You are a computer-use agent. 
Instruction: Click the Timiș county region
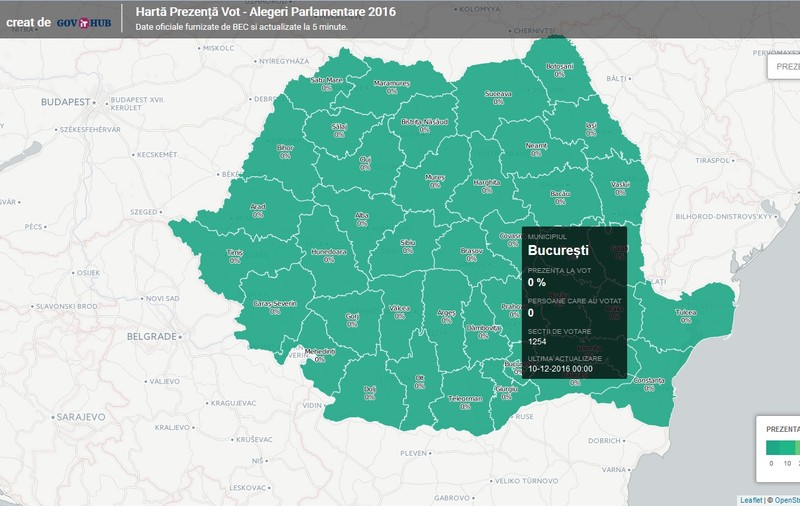click(x=234, y=257)
